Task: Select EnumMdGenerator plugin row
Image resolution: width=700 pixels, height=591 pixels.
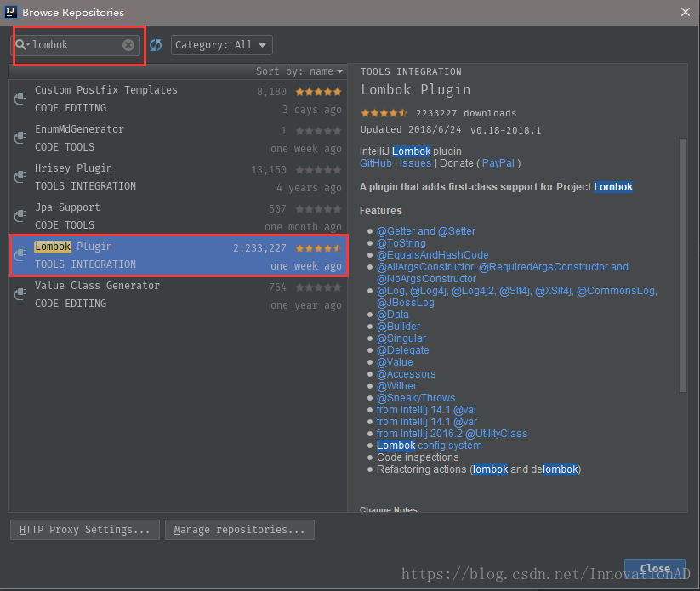Action: 178,139
